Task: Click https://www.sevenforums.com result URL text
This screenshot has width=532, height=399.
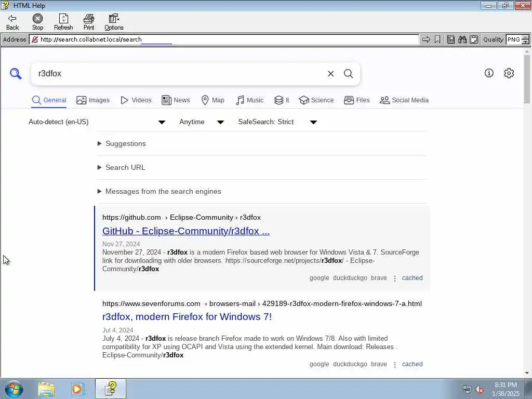Action: click(x=151, y=303)
